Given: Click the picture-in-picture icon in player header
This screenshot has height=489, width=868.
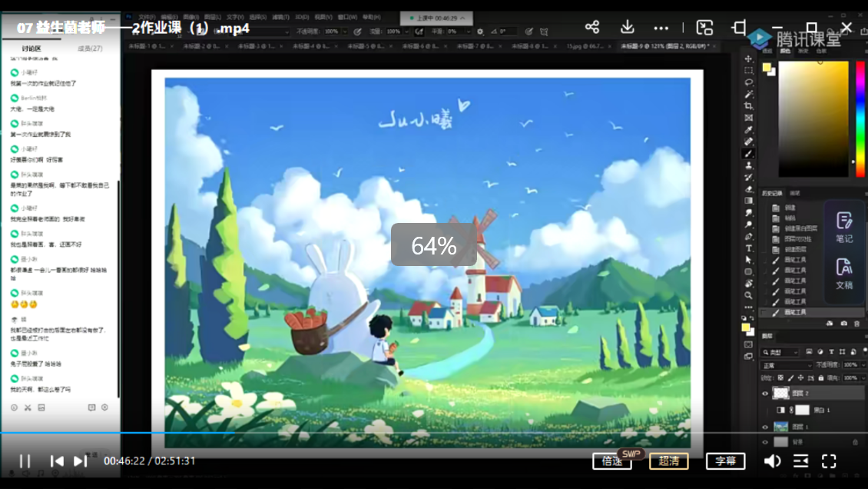Looking at the screenshot, I should point(704,27).
